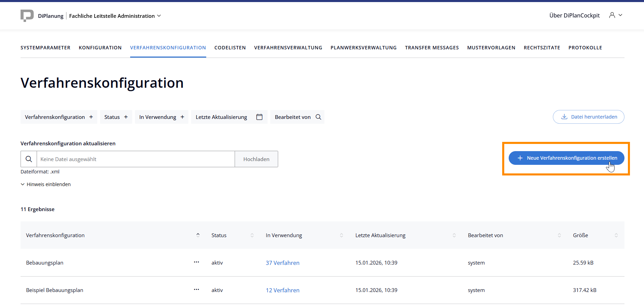Screen dimensions: 644x305
Task: Open the user account profile icon
Action: (x=612, y=15)
